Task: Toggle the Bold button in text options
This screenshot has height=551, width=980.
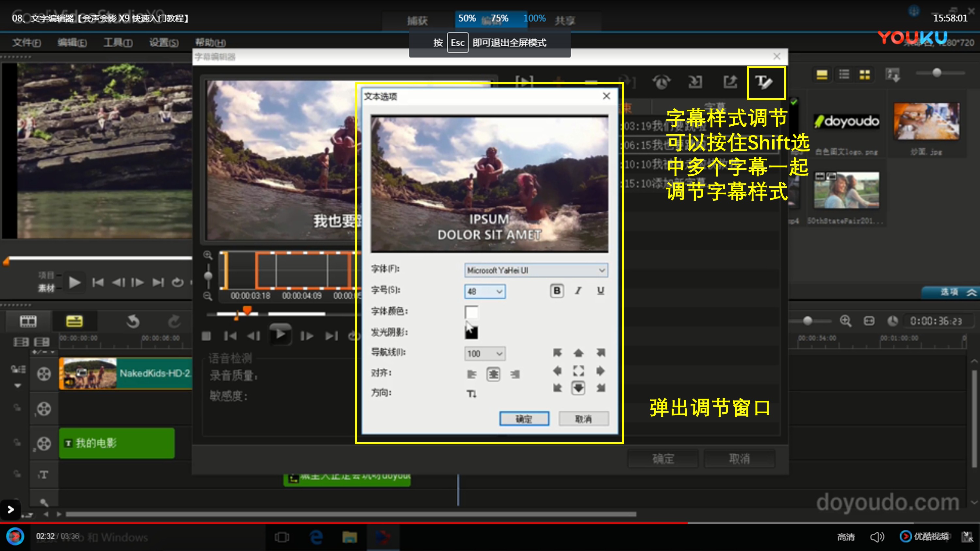Action: (x=557, y=291)
